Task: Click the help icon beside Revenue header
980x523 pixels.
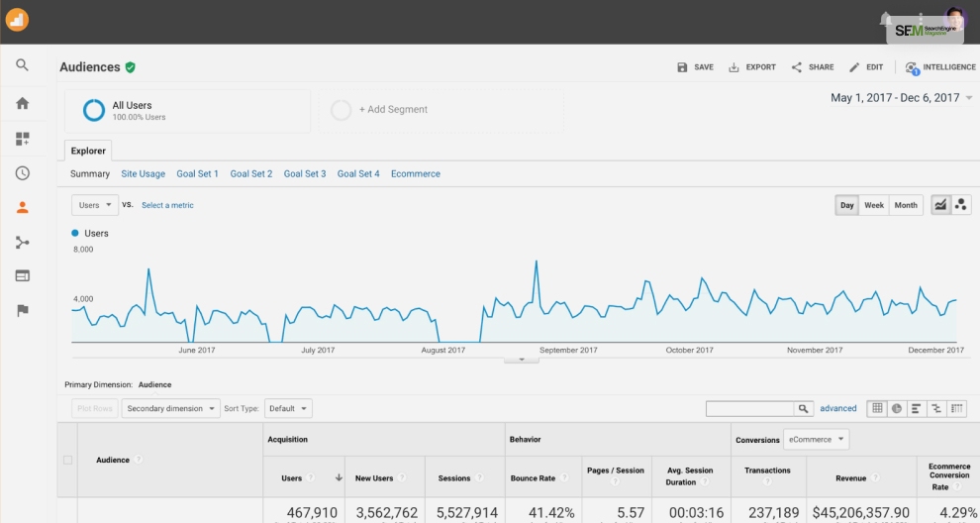Action: 876,478
